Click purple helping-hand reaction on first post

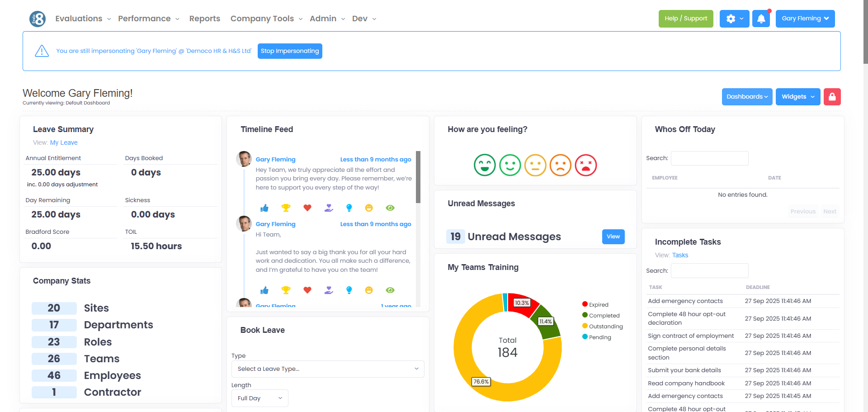coord(329,208)
